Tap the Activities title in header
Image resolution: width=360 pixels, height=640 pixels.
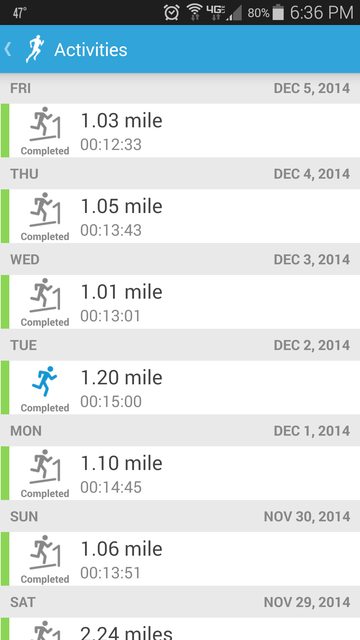[x=91, y=50]
